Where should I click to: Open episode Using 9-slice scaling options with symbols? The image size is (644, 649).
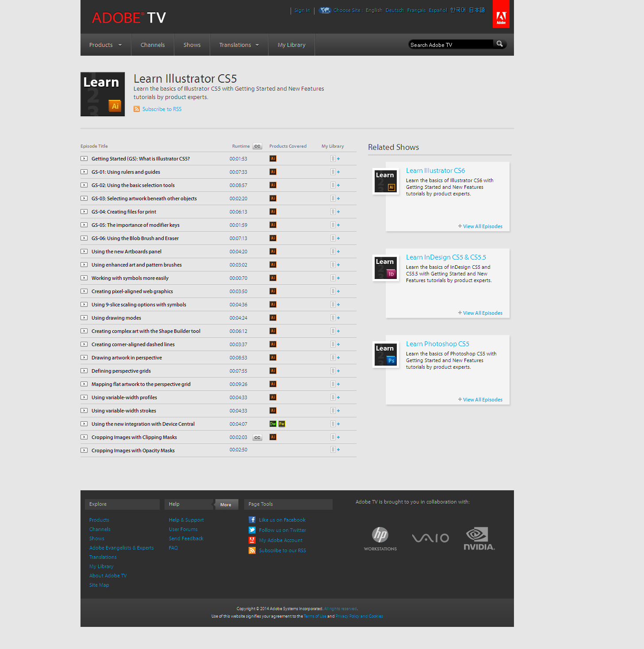point(139,305)
